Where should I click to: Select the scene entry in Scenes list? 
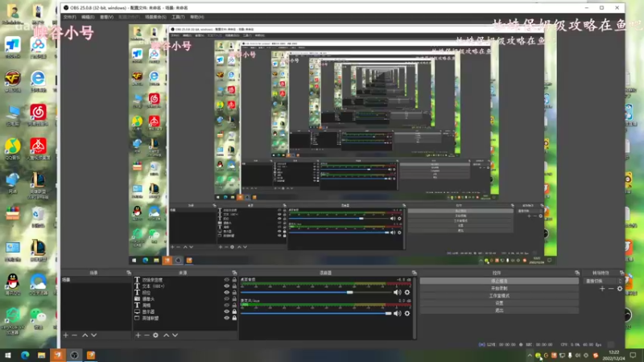(96, 279)
